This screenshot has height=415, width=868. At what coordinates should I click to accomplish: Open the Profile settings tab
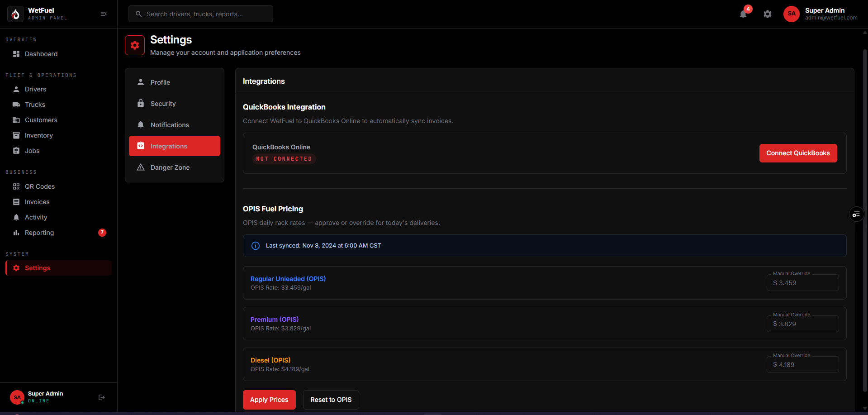click(x=175, y=82)
